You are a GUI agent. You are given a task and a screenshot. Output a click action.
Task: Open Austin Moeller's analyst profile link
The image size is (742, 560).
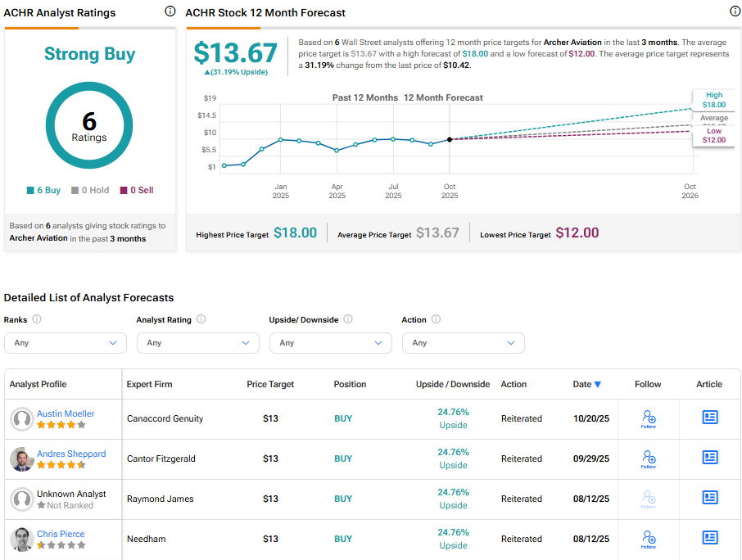(66, 413)
